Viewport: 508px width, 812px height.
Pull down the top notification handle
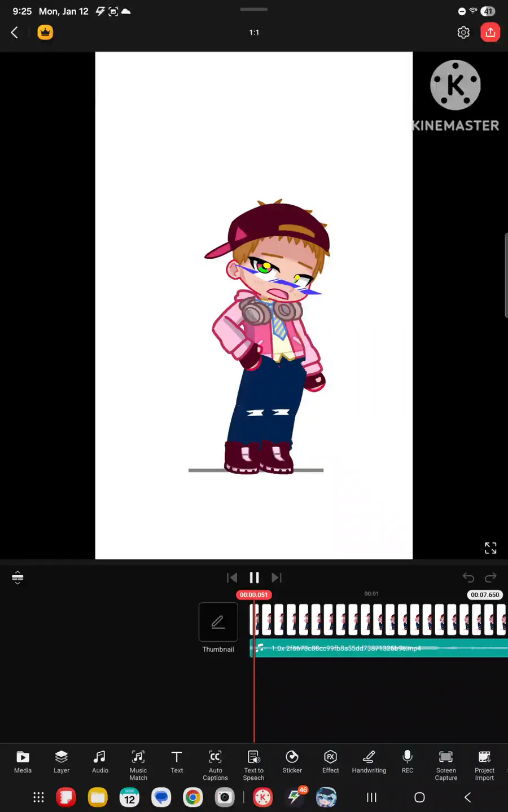click(254, 9)
